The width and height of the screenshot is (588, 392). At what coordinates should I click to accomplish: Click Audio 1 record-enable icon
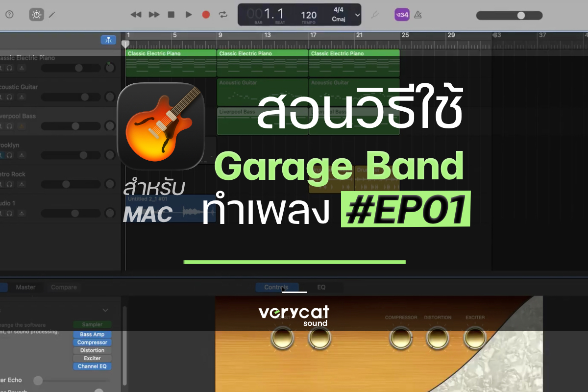click(x=21, y=214)
